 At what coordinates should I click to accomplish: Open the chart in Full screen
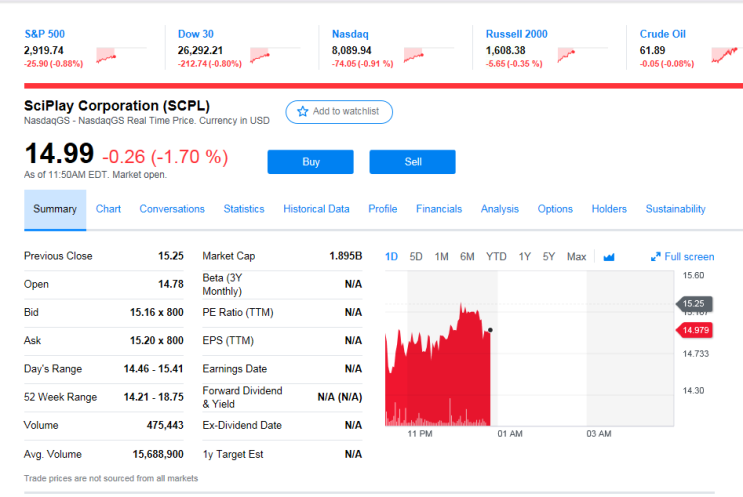[x=682, y=257]
